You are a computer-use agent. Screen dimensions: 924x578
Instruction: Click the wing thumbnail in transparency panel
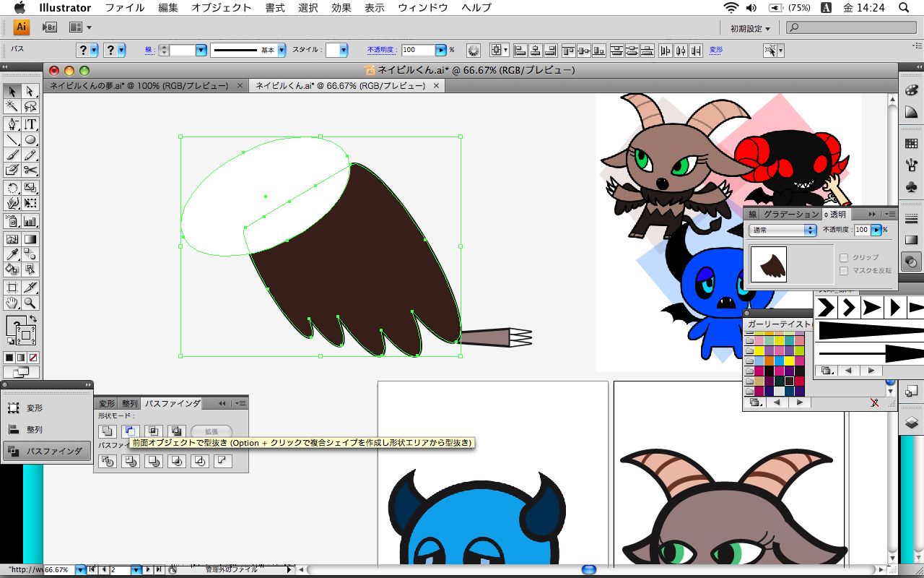tap(769, 264)
